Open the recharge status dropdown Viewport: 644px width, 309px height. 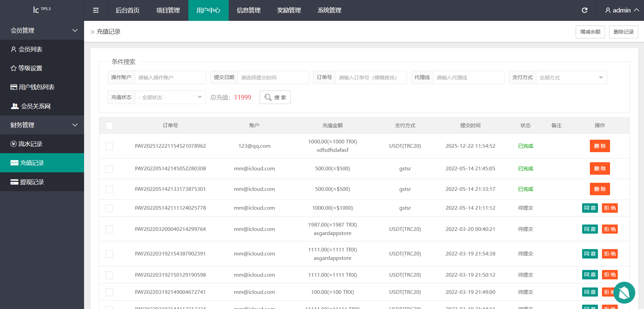point(170,97)
